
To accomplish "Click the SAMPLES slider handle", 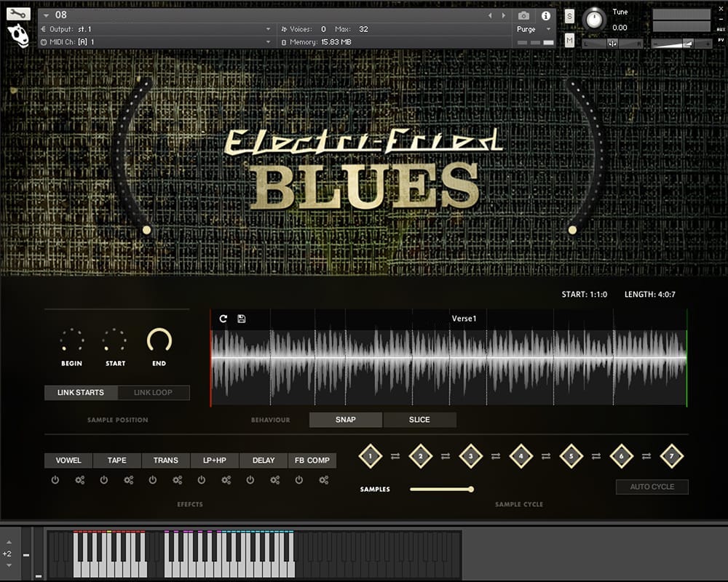I will pyautogui.click(x=471, y=489).
